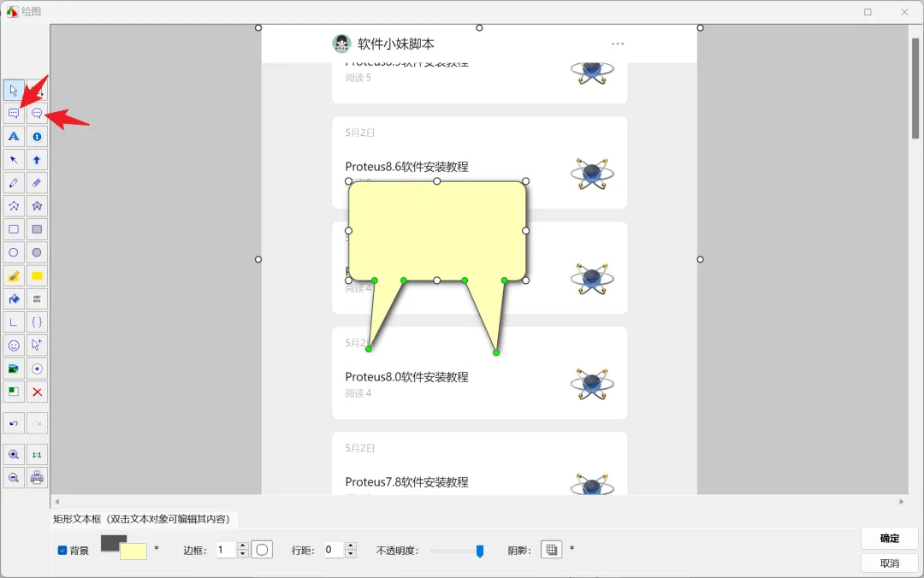Cancel with the 取消 button

[x=889, y=563]
